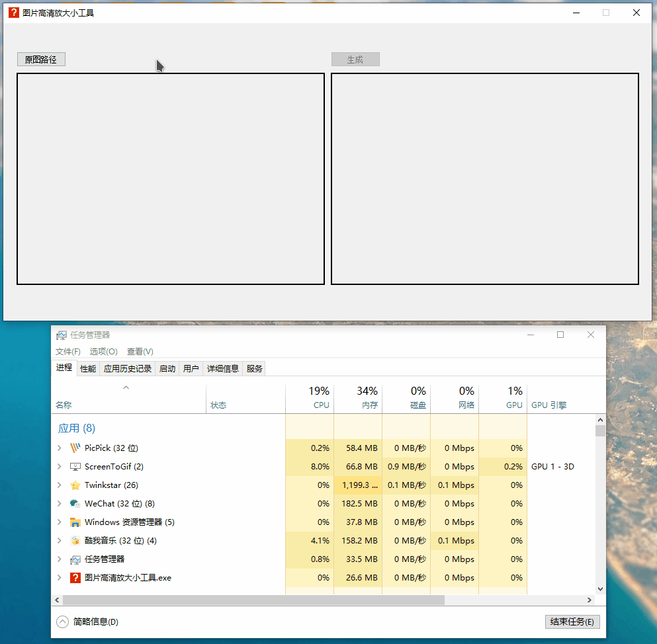Image resolution: width=657 pixels, height=644 pixels.
Task: Click the 结束任务(E) button
Action: (572, 622)
